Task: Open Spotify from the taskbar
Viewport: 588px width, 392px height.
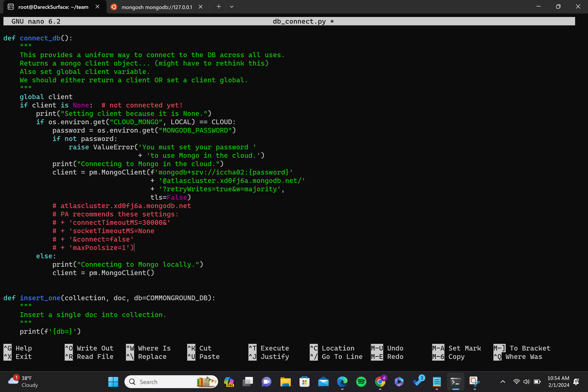Action: click(x=361, y=381)
